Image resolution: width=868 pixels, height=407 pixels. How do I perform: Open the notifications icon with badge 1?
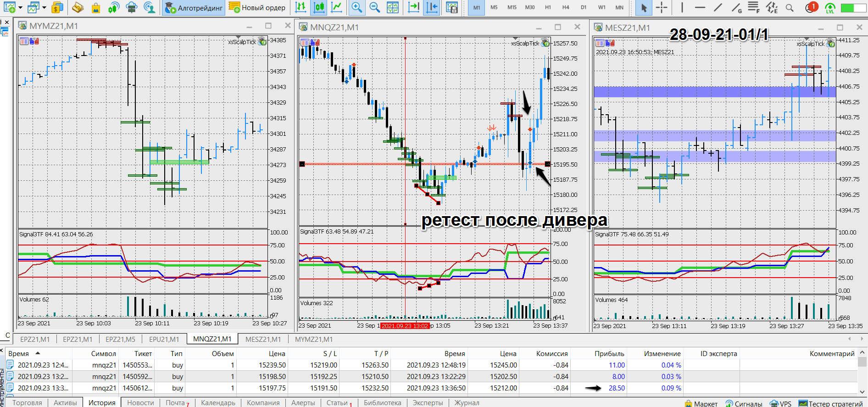coord(811,7)
